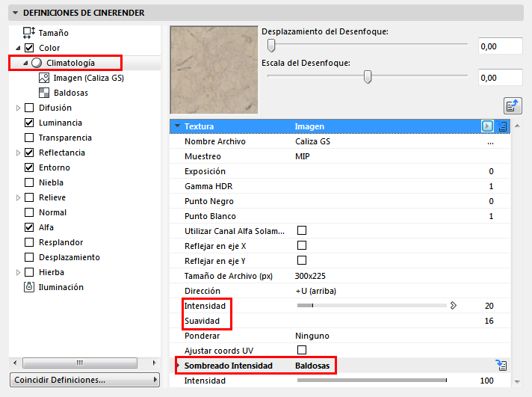Collapse the Textura section triangle
532x397 pixels.
177,126
